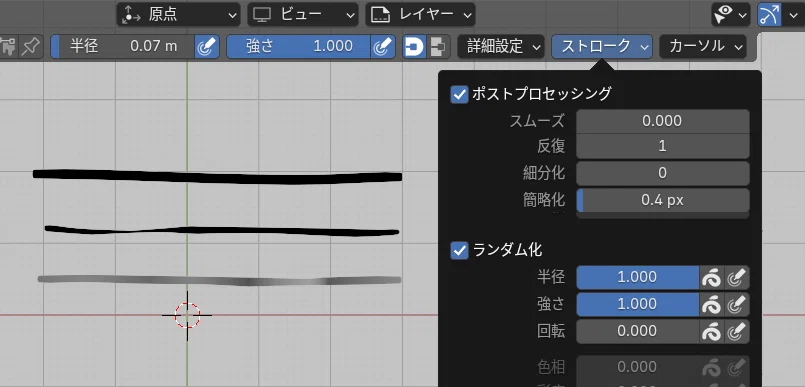Open the ビュー drawing plane dropdown
Image resolution: width=805 pixels, height=387 pixels.
303,15
